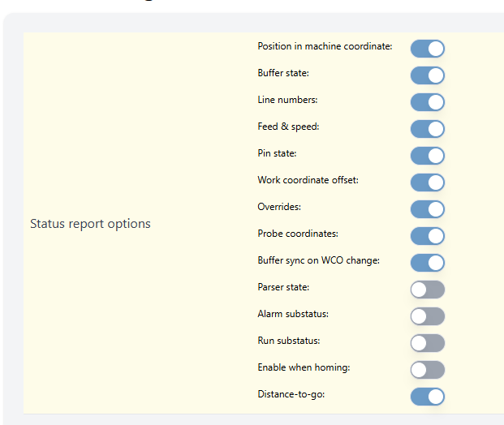Viewport: 504px width, 425px height.
Task: Select the Distance-to-go label text
Action: coord(289,394)
